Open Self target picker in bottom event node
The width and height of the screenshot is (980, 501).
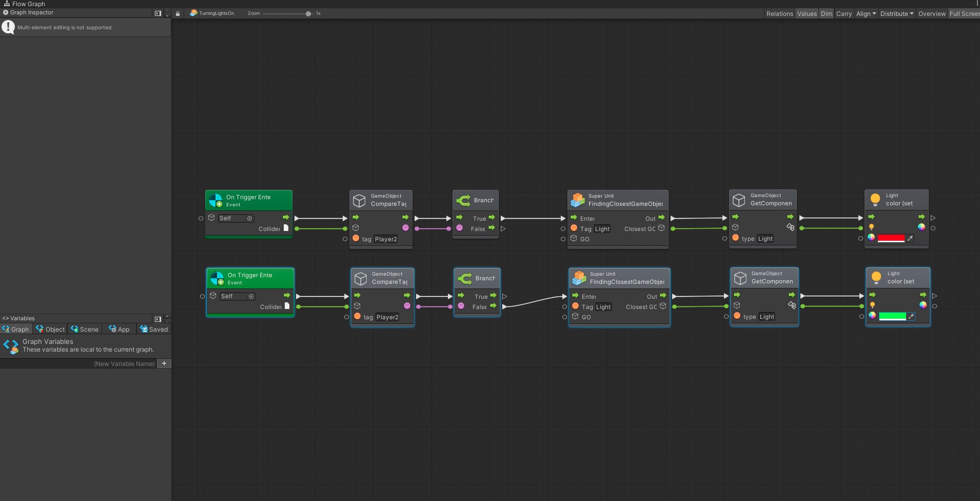click(x=251, y=296)
